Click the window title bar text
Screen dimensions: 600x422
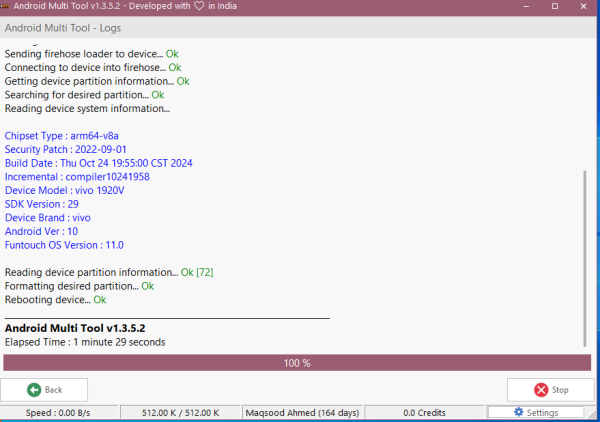(x=125, y=6)
